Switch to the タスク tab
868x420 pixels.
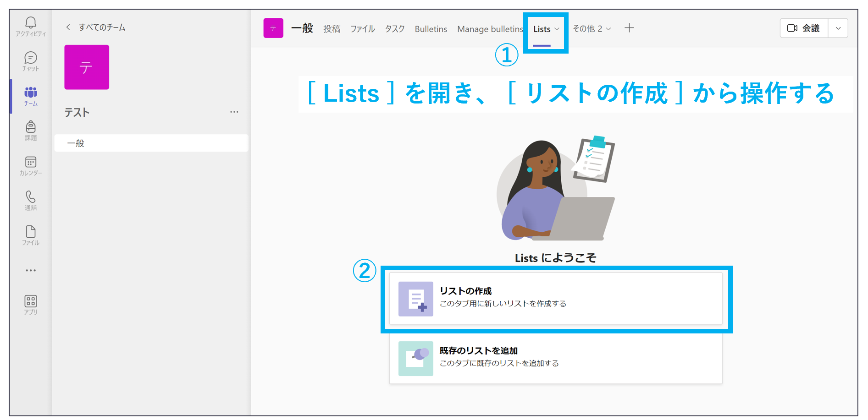[x=395, y=29]
